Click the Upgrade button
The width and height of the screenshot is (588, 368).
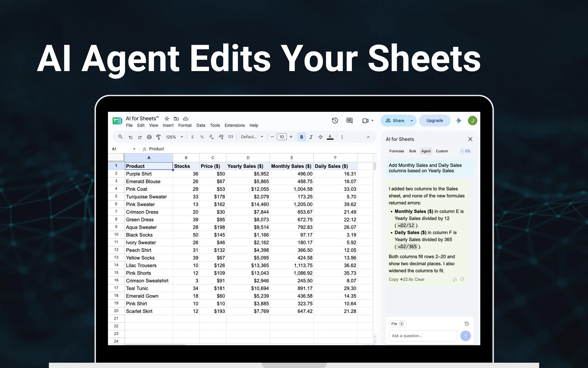click(x=434, y=121)
